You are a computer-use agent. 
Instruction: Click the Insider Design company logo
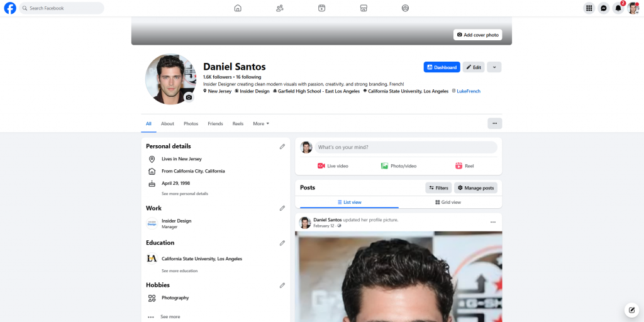pyautogui.click(x=152, y=223)
